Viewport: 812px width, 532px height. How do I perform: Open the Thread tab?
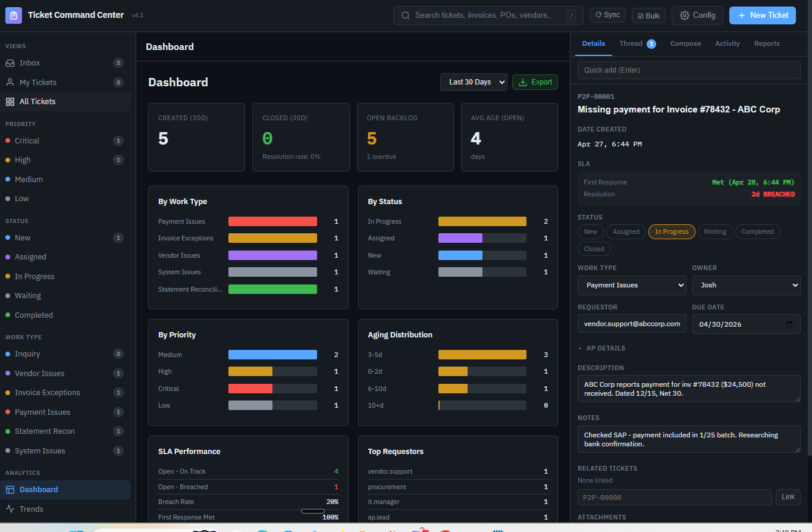click(x=637, y=43)
